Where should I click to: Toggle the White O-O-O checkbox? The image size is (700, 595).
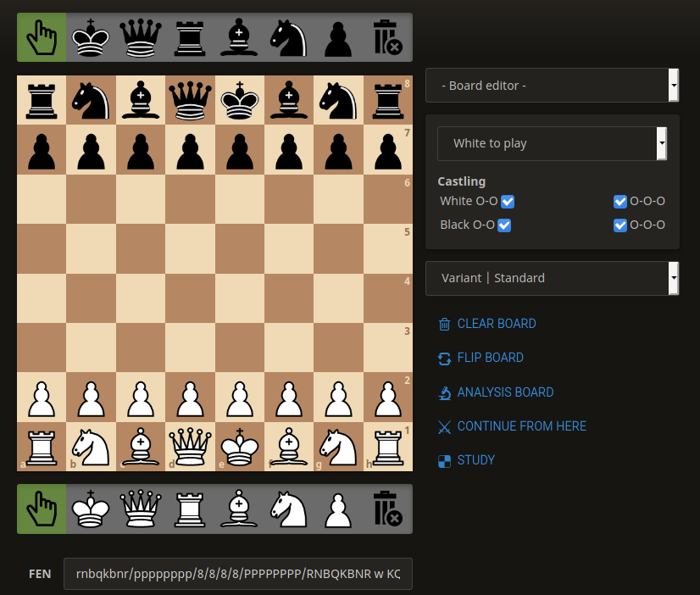click(x=621, y=201)
